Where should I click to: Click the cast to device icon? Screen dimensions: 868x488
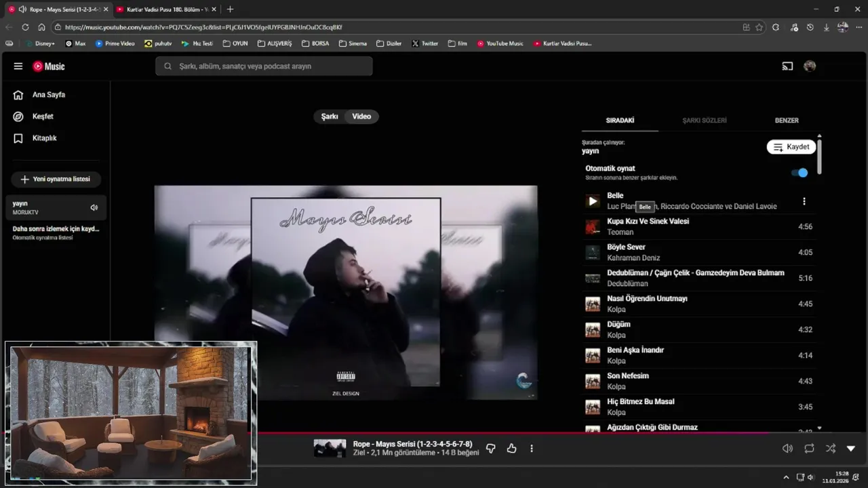point(787,66)
